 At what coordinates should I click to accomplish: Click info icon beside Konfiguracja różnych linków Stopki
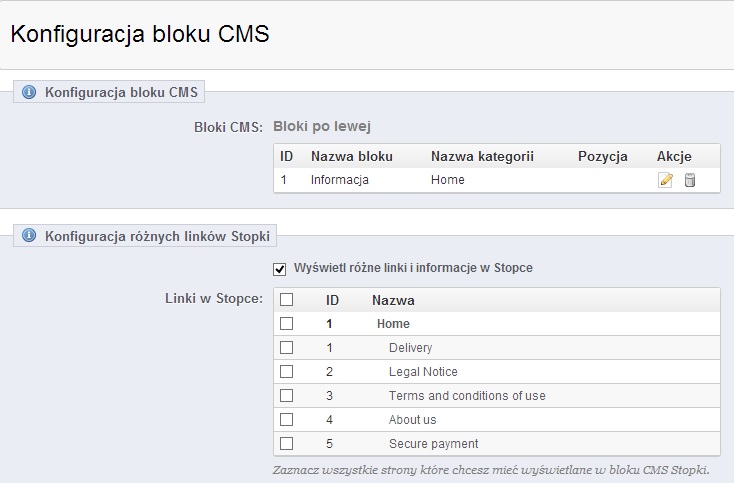tap(28, 236)
